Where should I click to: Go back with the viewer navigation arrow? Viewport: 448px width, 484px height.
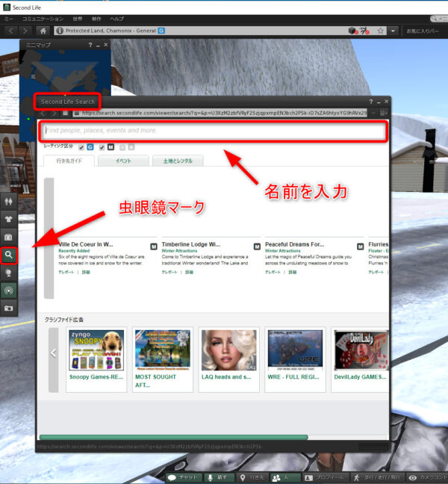tap(11, 31)
